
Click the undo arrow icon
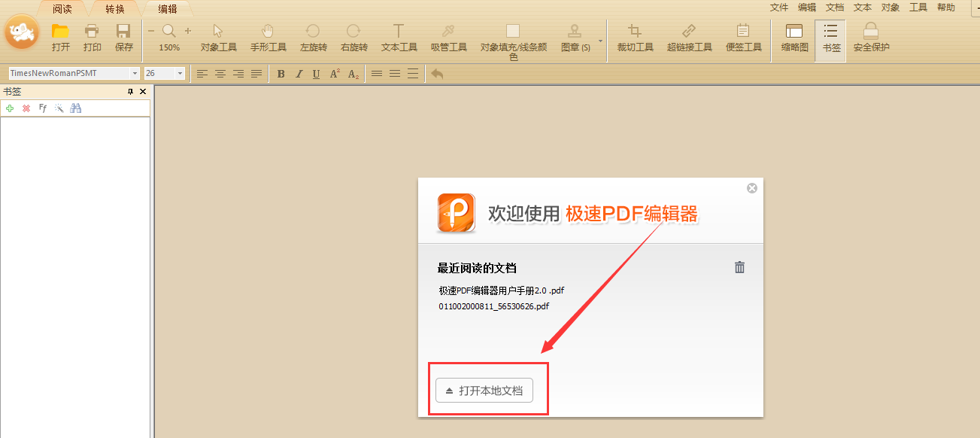pyautogui.click(x=437, y=74)
